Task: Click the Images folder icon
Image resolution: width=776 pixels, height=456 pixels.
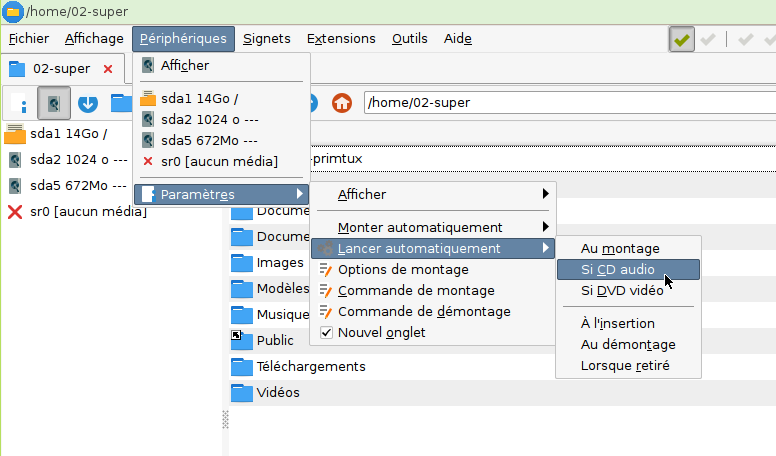Action: (x=242, y=263)
